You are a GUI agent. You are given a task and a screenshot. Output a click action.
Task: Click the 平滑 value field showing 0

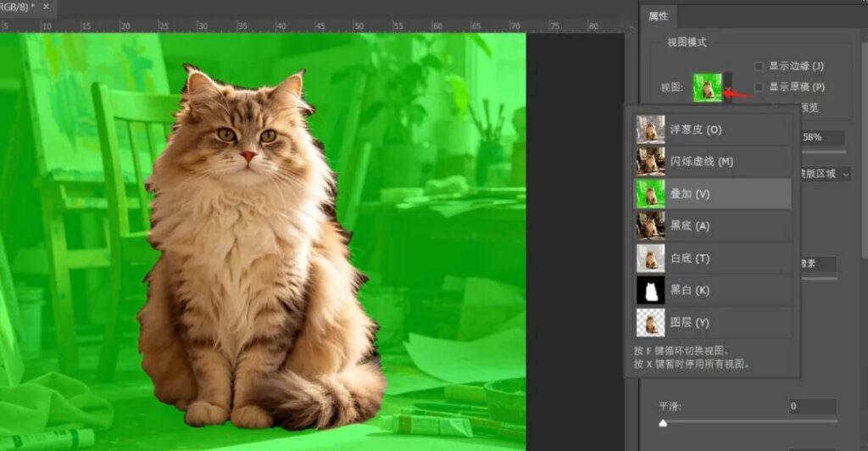point(812,406)
